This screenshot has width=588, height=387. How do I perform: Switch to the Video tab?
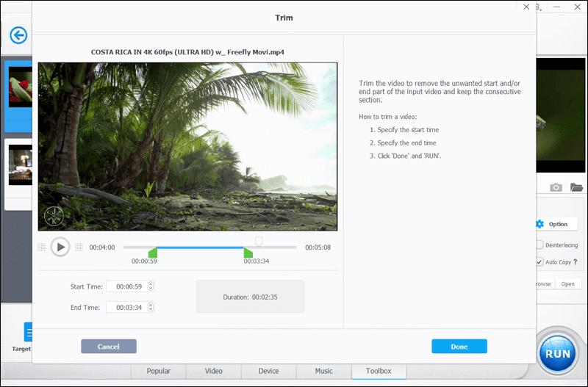coord(213,371)
